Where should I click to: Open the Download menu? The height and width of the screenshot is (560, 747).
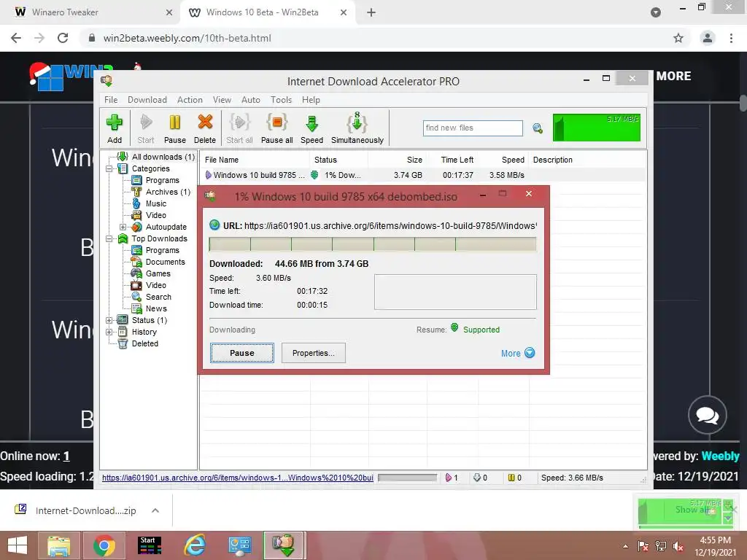click(x=147, y=99)
